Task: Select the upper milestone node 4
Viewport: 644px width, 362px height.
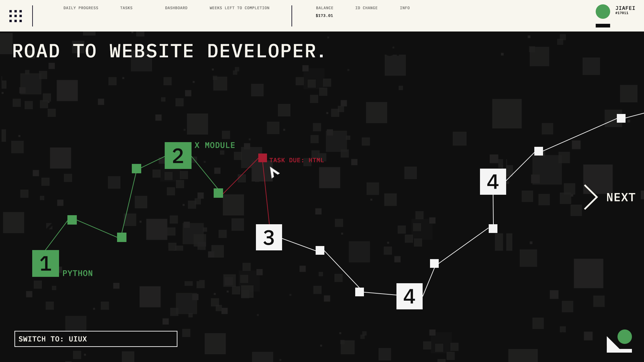Action: click(493, 182)
